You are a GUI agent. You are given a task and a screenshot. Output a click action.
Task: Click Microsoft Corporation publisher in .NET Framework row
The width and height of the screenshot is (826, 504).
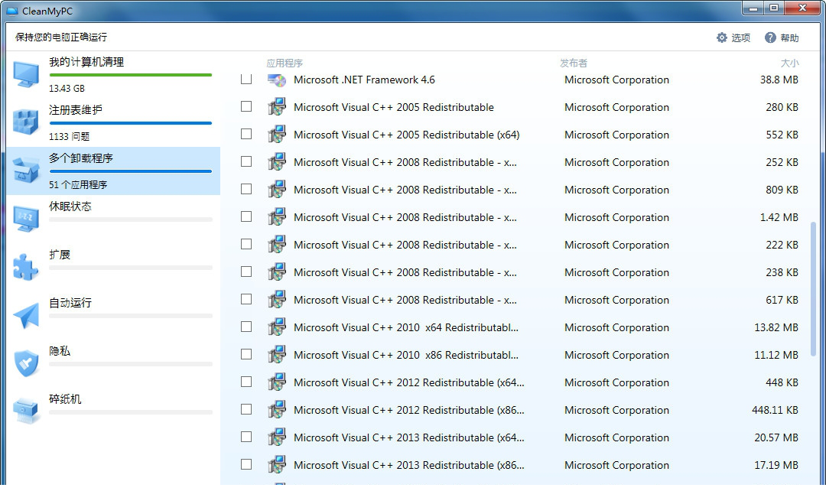tap(616, 80)
